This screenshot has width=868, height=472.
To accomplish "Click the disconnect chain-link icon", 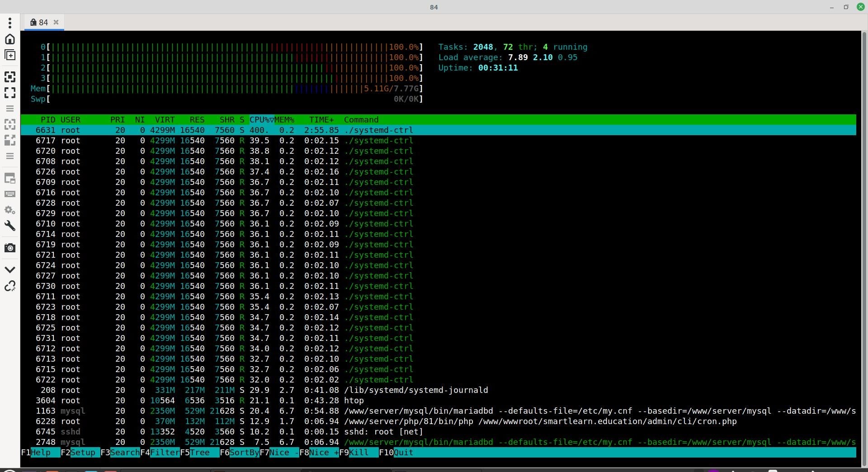I will click(x=10, y=286).
